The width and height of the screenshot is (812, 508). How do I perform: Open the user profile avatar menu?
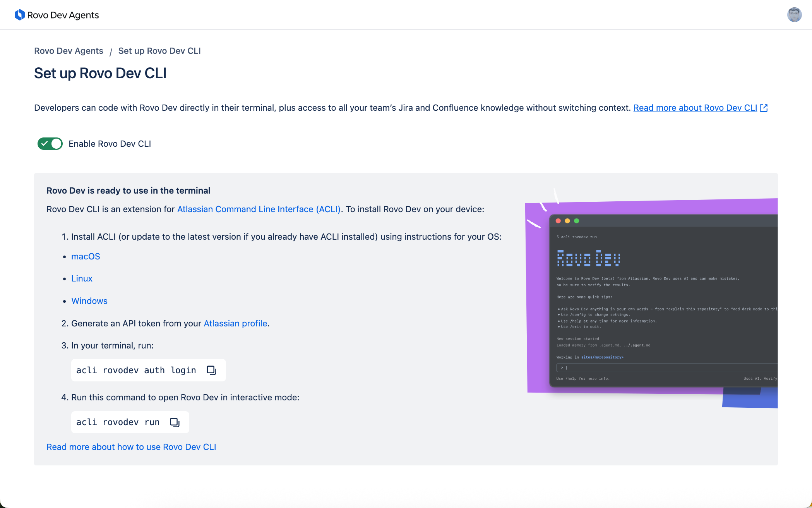pos(794,15)
